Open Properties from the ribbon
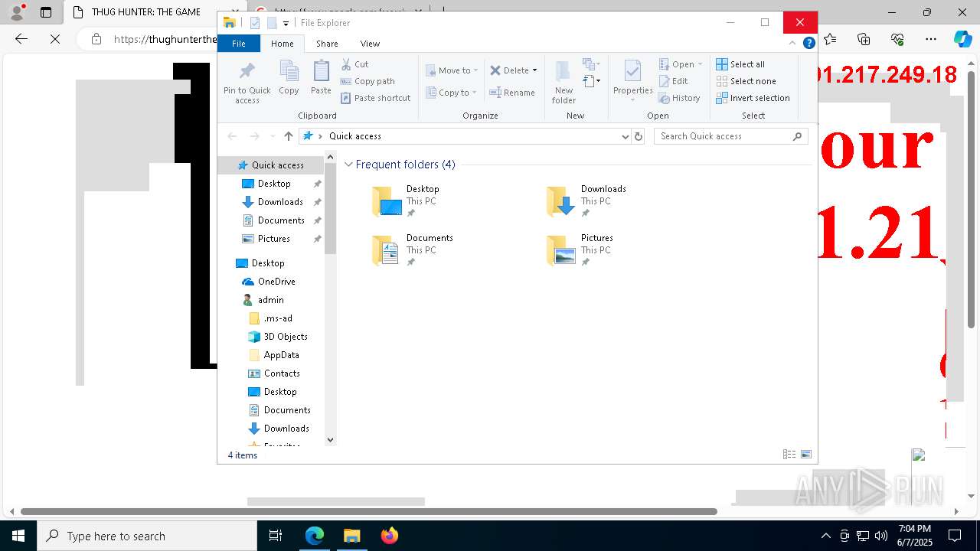This screenshot has height=551, width=980. [632, 81]
